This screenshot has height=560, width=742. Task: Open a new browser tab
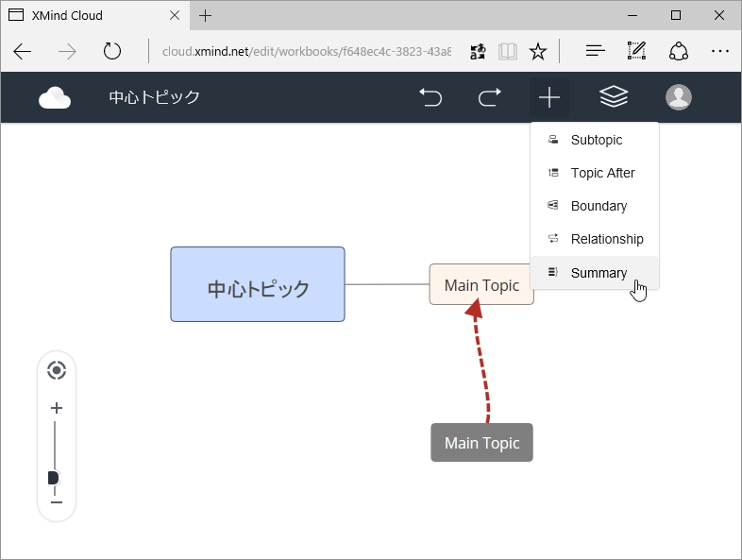click(x=205, y=16)
